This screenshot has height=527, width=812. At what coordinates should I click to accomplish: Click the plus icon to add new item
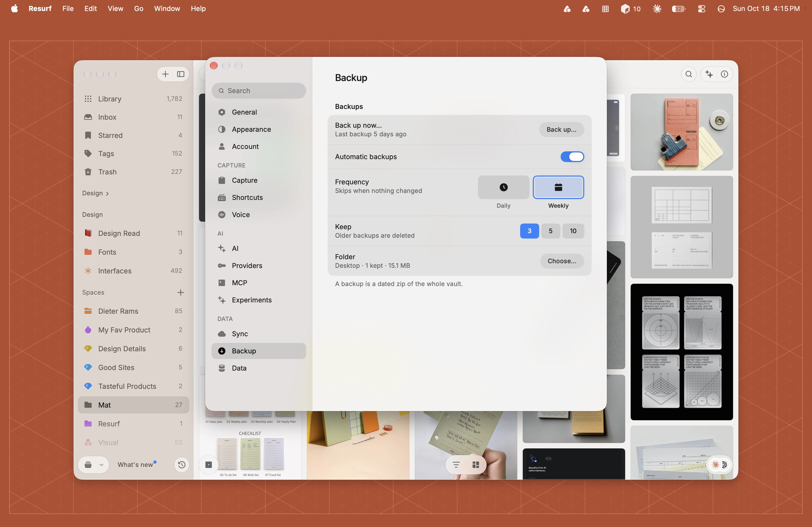pos(165,74)
